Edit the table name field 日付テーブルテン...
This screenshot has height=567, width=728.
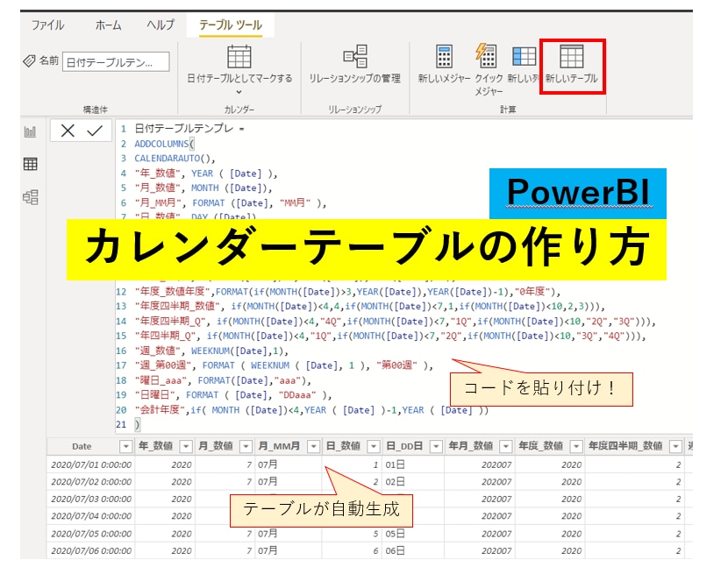point(116,61)
